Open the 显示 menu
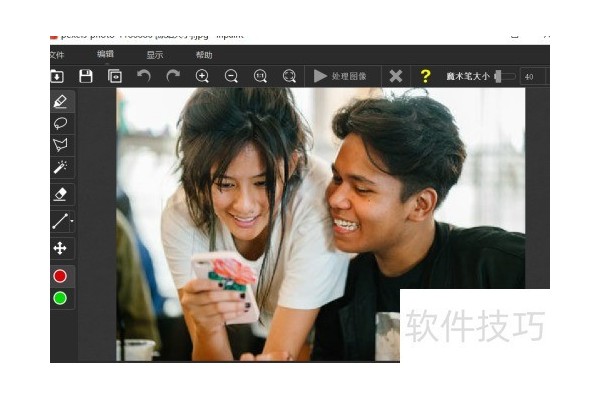Image resolution: width=600 pixels, height=400 pixels. 155,55
